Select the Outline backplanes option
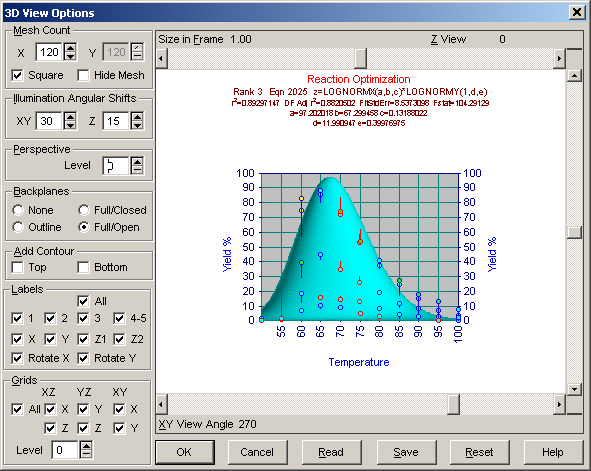This screenshot has height=471, width=591. (x=18, y=227)
